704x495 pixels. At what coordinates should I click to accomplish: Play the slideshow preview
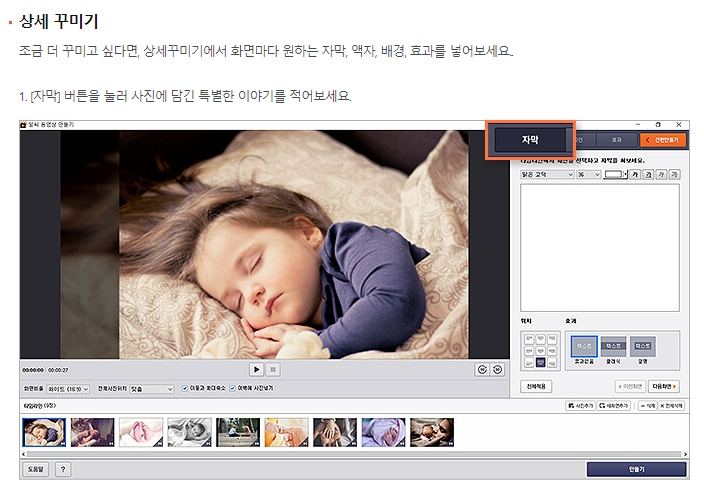click(256, 370)
